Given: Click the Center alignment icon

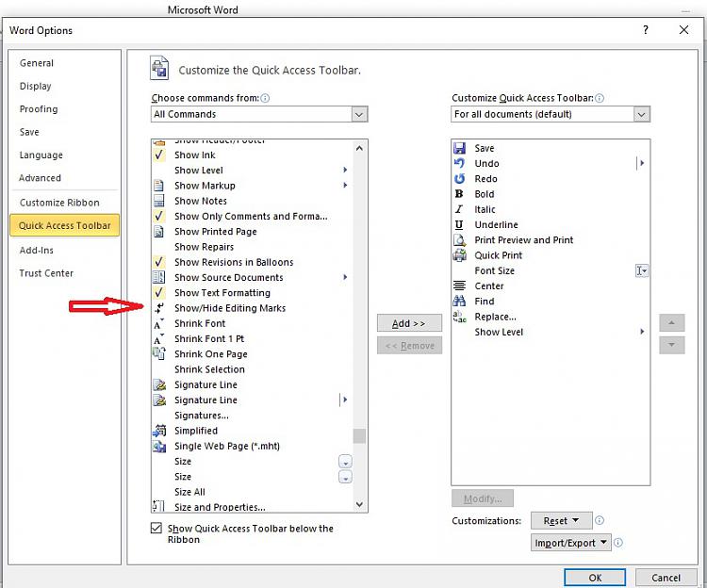Looking at the screenshot, I should (x=459, y=286).
